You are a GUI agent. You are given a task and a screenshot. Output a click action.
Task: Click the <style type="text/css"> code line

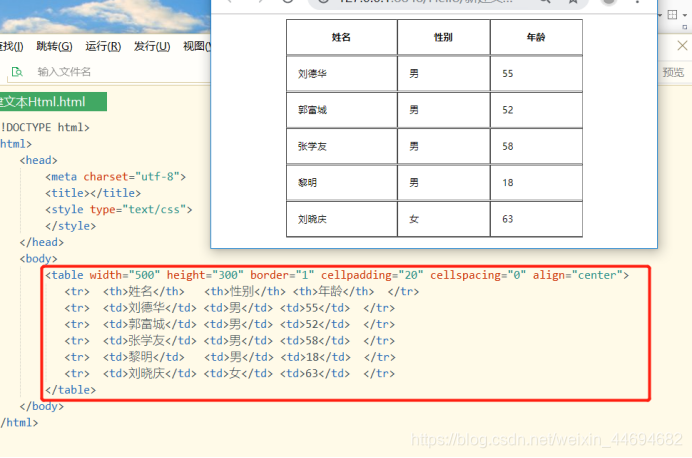tap(118, 209)
